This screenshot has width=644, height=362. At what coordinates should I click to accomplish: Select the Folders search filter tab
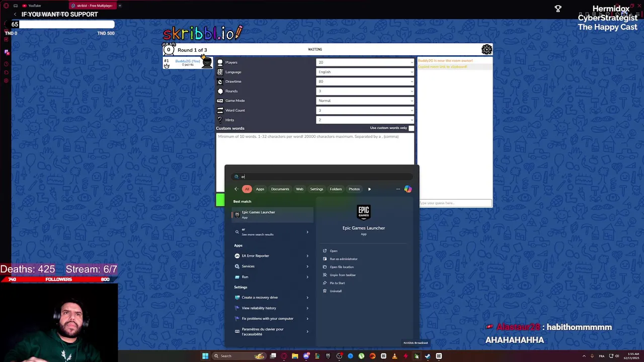coord(336,189)
